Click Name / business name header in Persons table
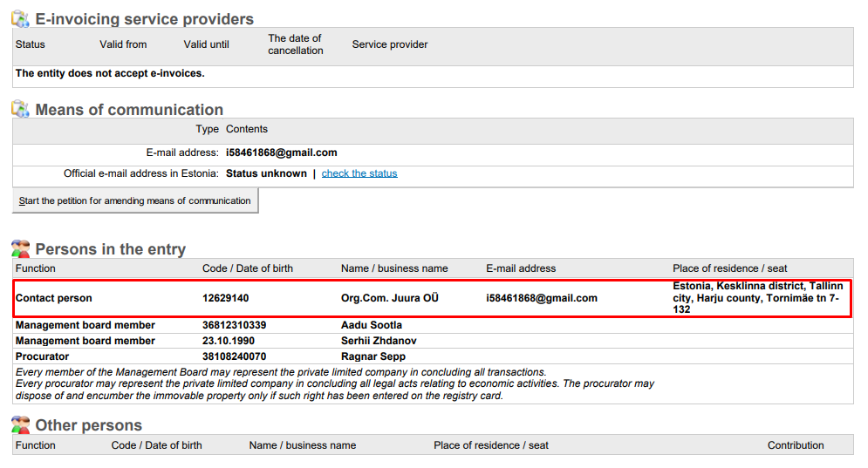This screenshot has width=868, height=468. tap(394, 268)
